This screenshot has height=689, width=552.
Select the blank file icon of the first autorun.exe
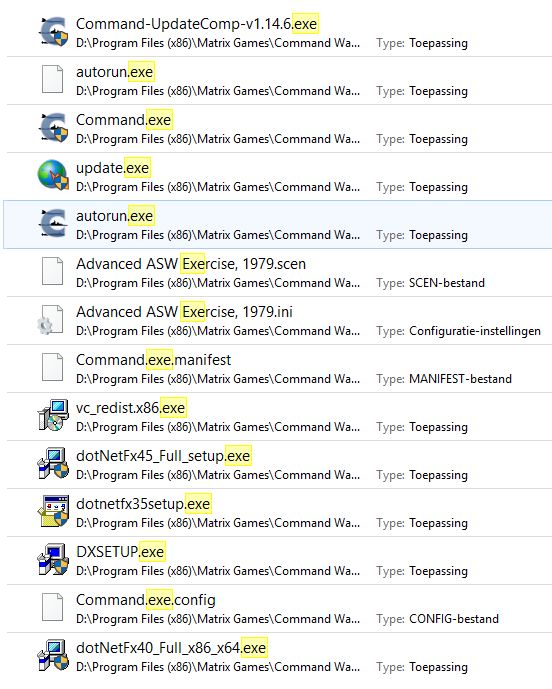(x=52, y=79)
